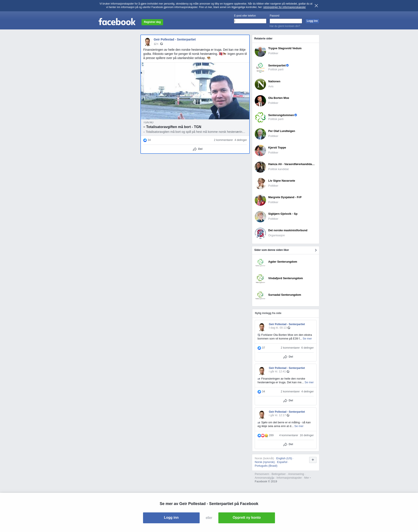Viewport: 418px width, 532px height.
Task: Open Vindafjord Senterungdom logo
Action: click(260, 279)
